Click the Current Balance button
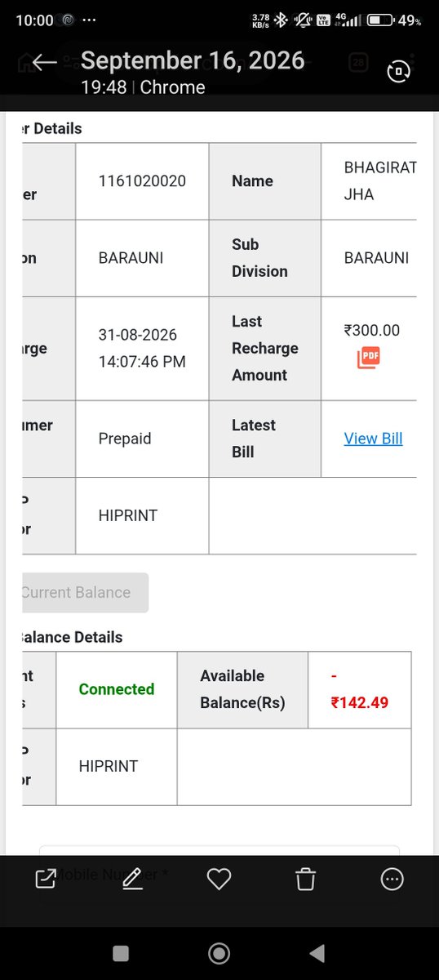The height and width of the screenshot is (980, 439). coord(85,592)
